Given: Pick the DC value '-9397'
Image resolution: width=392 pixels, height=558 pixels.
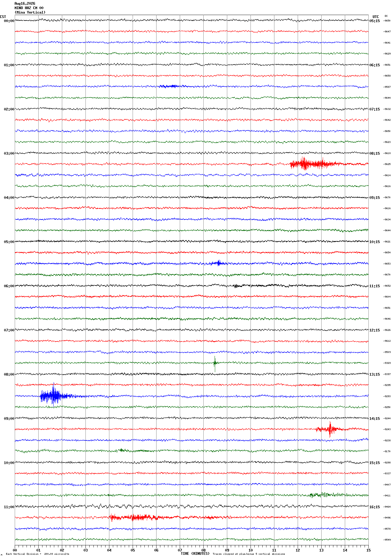Looking at the screenshot, I should tap(387, 374).
